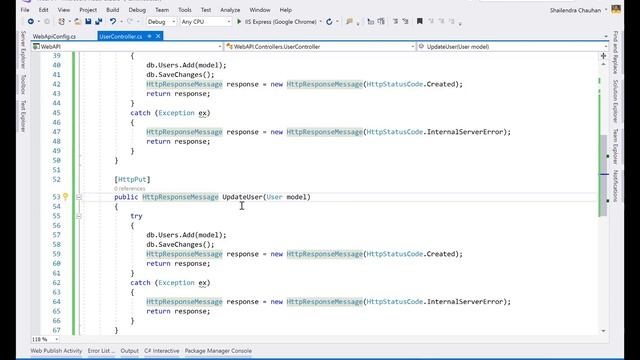Viewport: 640px width, 360px height.
Task: Click the uncomment lines icon
Action: click(x=405, y=22)
